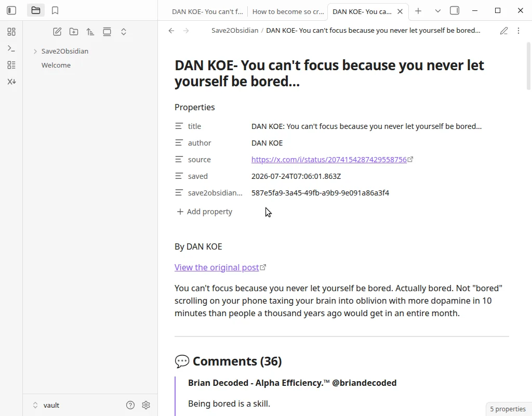This screenshot has height=416, width=532.
Task: Edit the saved date value
Action: 296,176
